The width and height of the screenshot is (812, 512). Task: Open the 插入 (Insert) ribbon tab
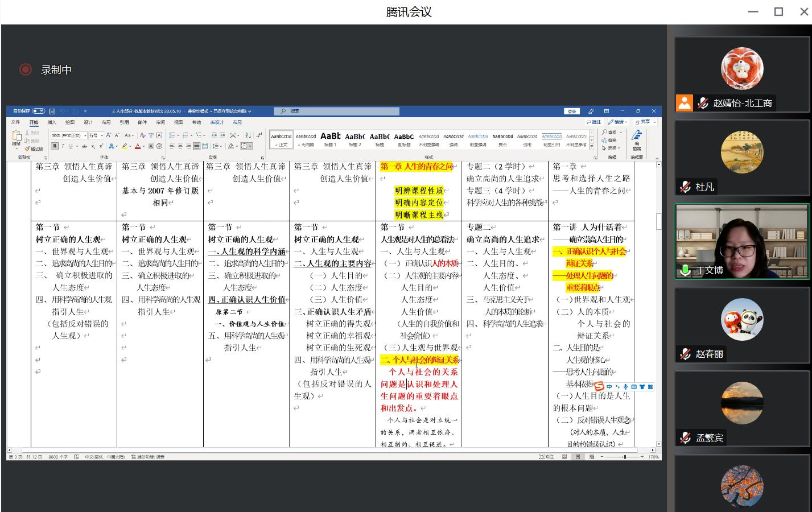(52, 122)
